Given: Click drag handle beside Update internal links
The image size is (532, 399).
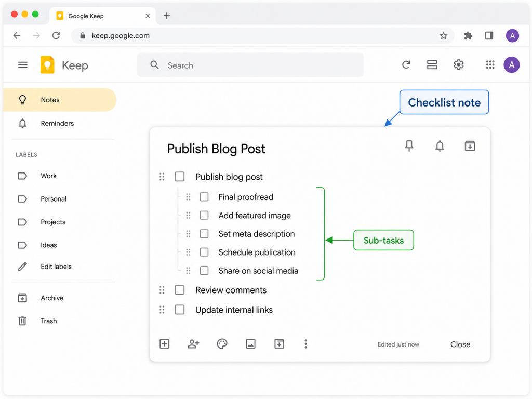Looking at the screenshot, I should click(x=162, y=310).
